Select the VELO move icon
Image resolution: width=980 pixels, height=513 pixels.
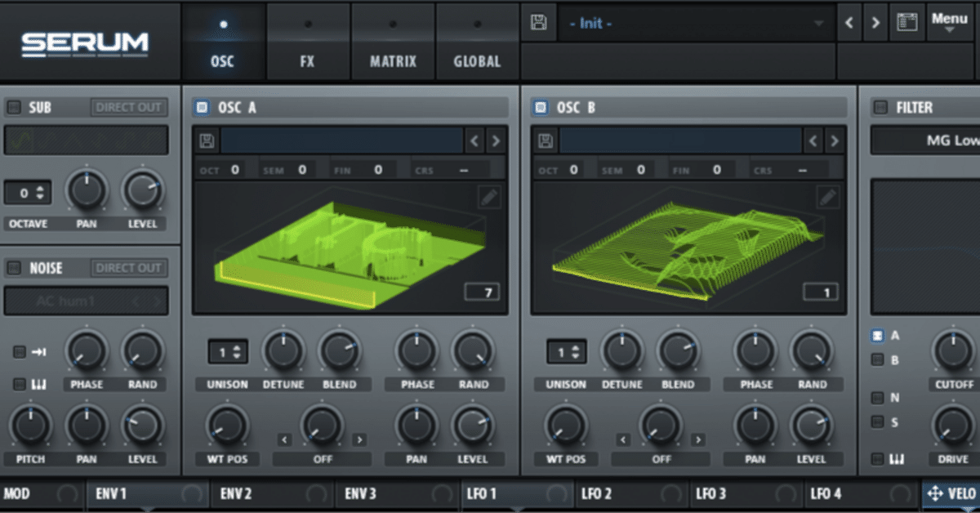point(934,493)
